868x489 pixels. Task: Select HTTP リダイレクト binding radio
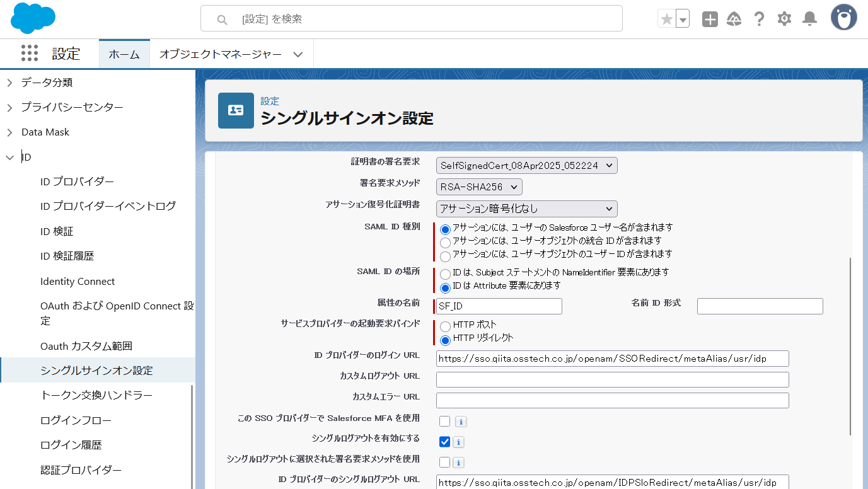pos(446,340)
